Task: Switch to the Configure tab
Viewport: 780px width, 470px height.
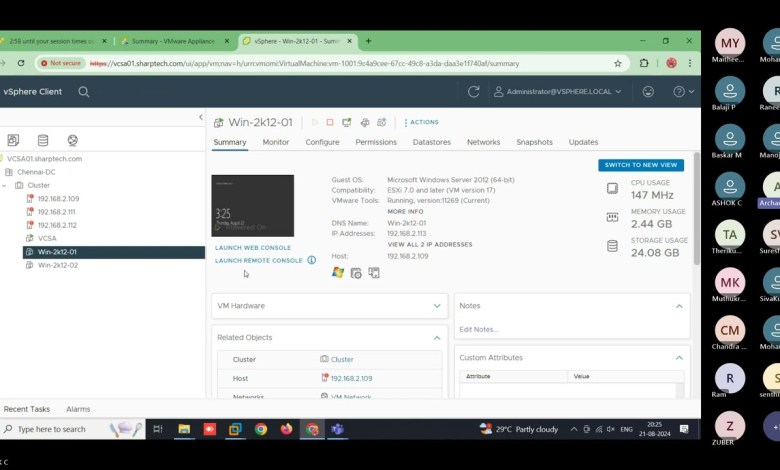Action: 322,142
